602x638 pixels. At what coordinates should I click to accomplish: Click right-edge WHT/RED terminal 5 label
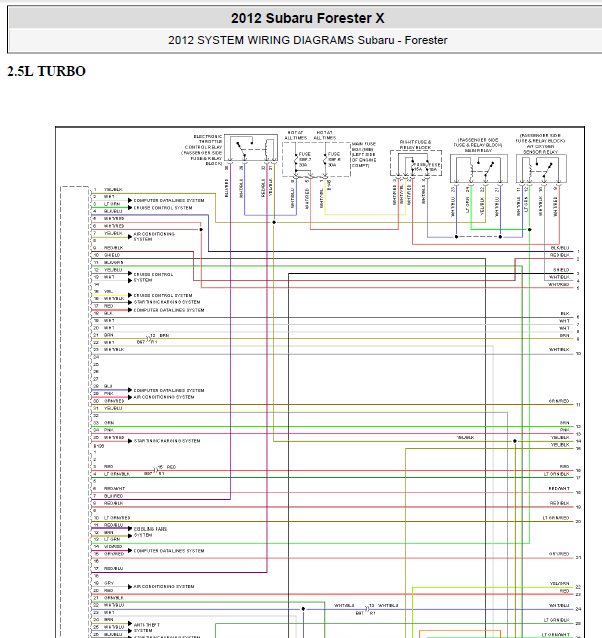558,285
